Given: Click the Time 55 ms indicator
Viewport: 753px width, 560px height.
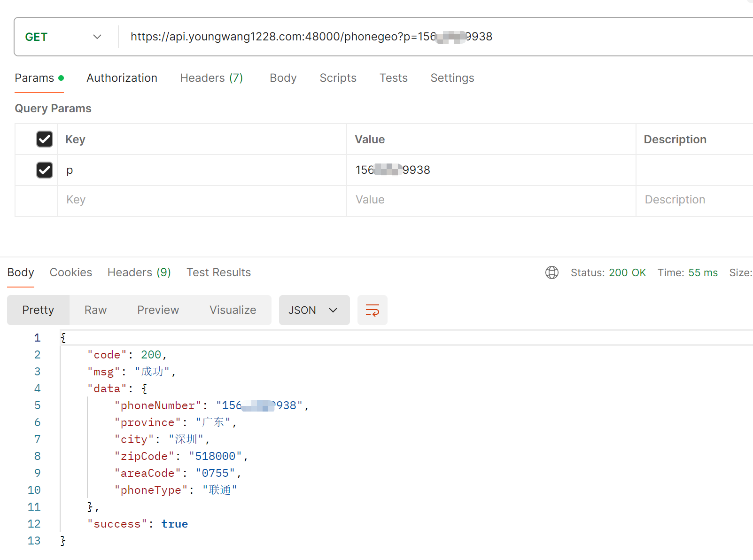Looking at the screenshot, I should click(x=688, y=272).
